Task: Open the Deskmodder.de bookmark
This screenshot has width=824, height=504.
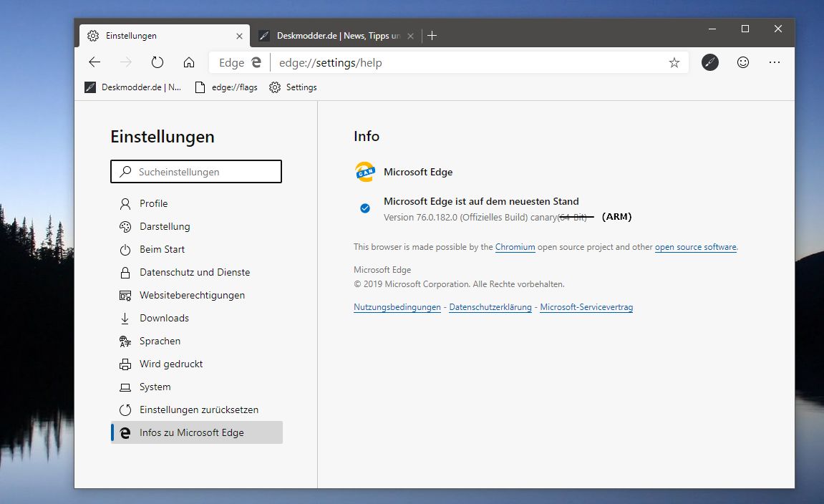Action: [133, 87]
